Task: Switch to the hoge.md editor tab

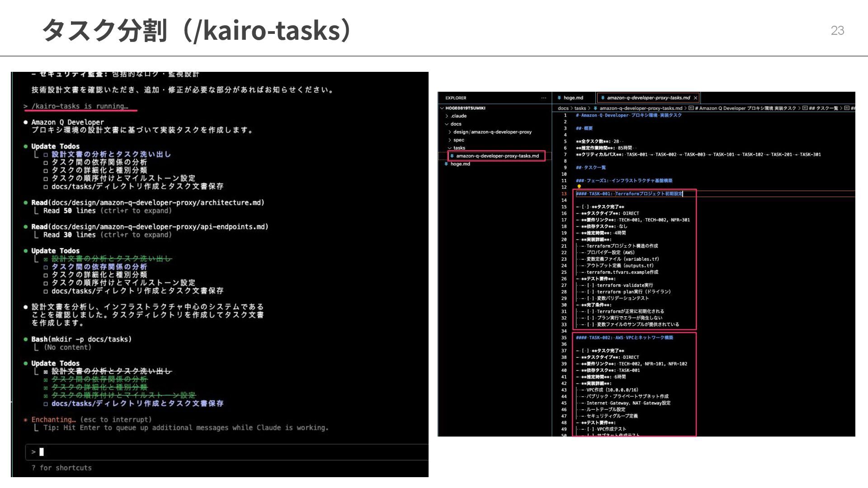Action: (574, 98)
